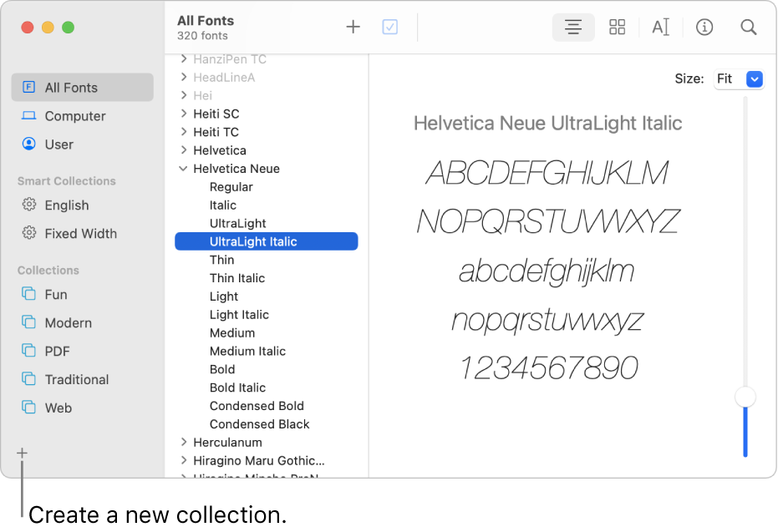Create a new collection

(20, 453)
